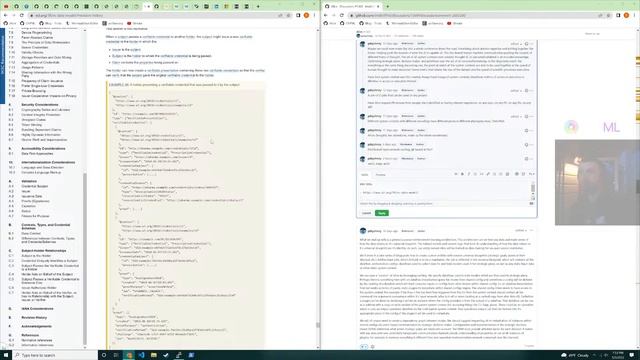Click inside the reply comment text area
640x360 pixels.
(x=444, y=191)
